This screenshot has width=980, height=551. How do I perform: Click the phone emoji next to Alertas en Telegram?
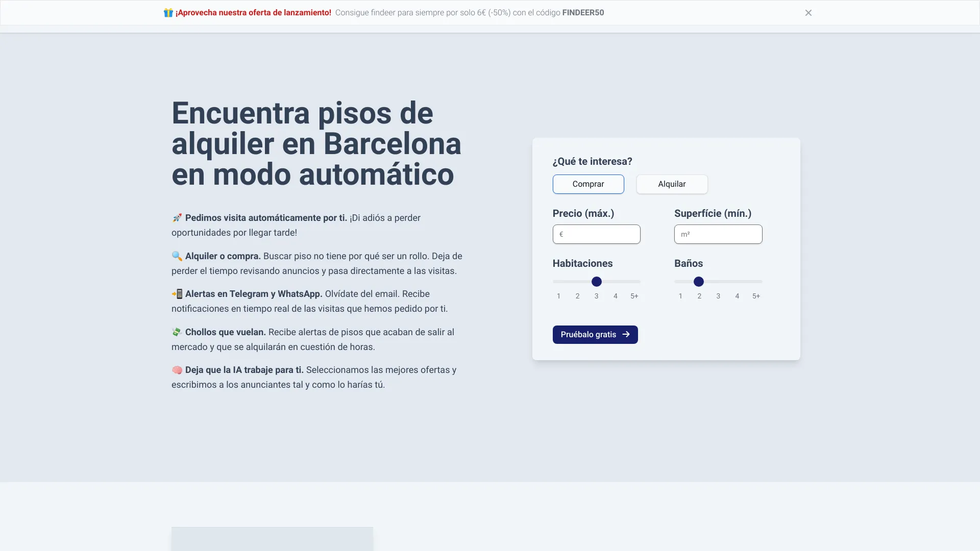[x=177, y=294]
